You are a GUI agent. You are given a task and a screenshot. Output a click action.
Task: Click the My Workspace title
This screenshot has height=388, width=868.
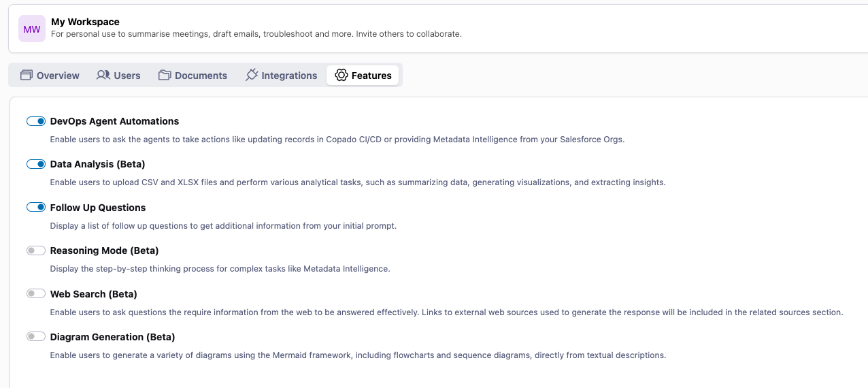85,22
